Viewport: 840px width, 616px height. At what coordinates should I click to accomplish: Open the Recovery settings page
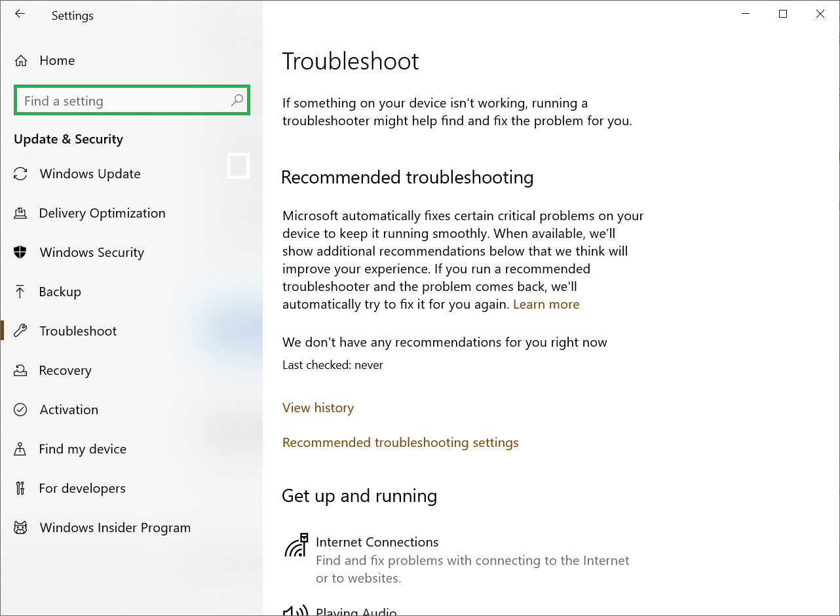point(66,370)
